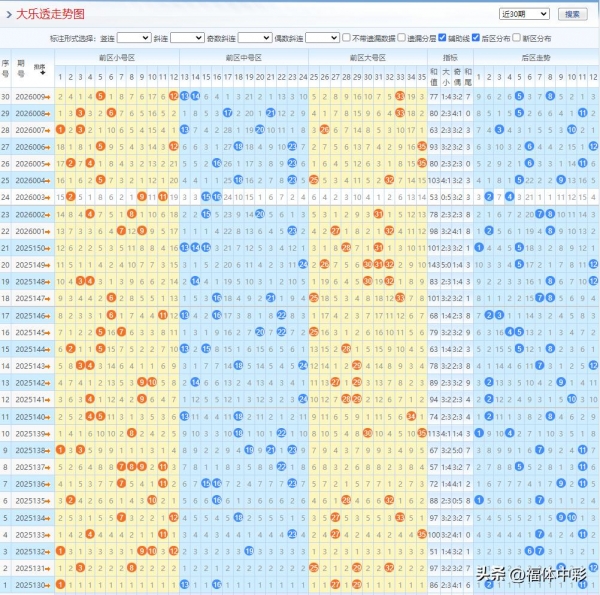Enable 不带遗漏数据 checkbox
The width and height of the screenshot is (600, 595).
click(346, 37)
